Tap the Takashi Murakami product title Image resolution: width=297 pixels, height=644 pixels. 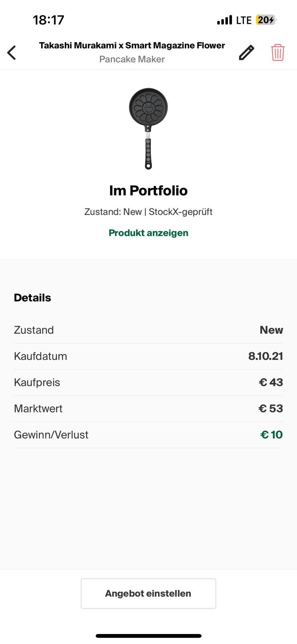pos(132,45)
